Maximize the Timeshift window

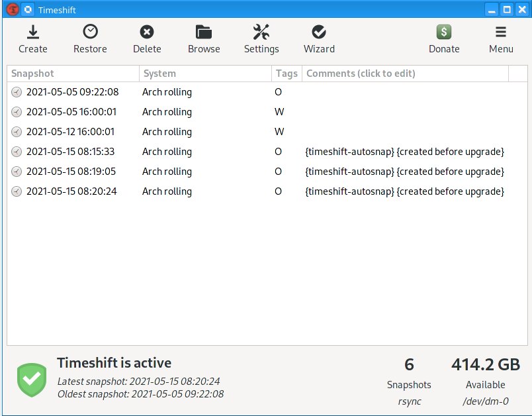coord(507,9)
